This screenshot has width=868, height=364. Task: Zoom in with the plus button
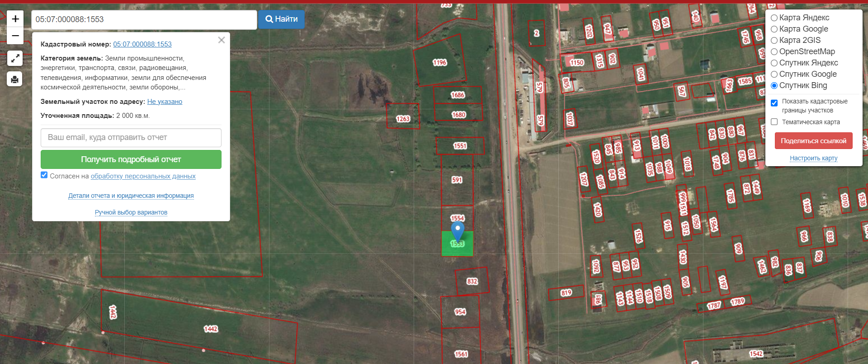15,19
